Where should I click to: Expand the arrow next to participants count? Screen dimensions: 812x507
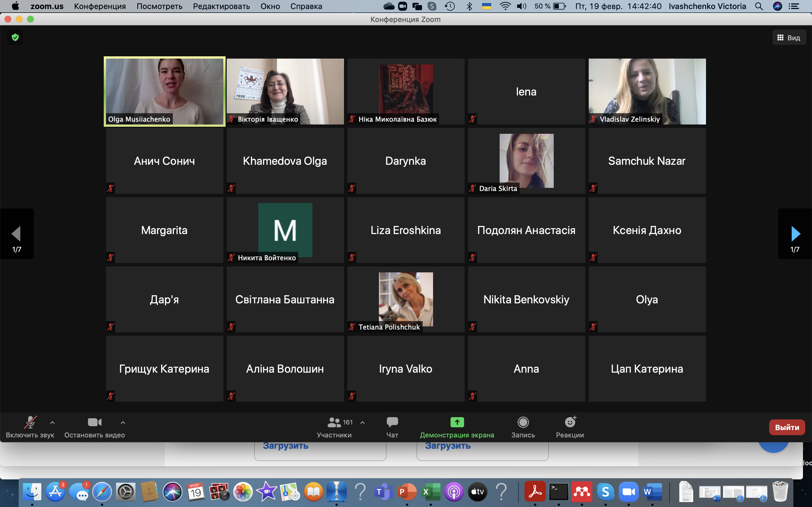tap(362, 422)
